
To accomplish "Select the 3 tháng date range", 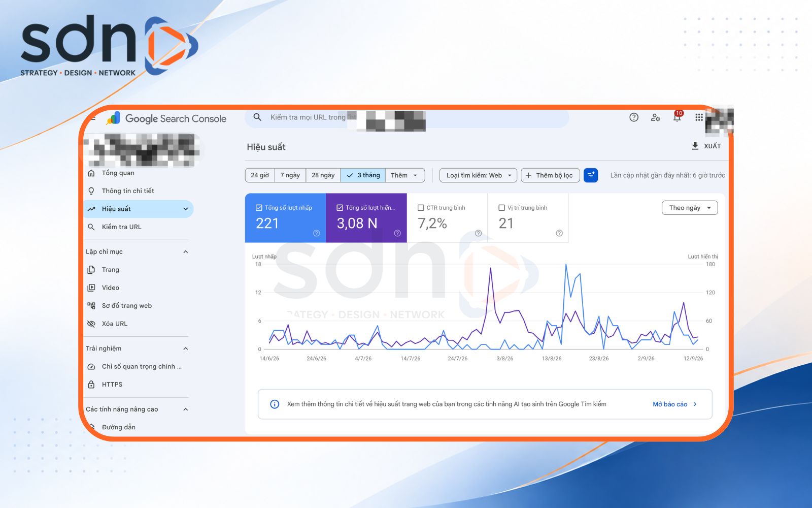I will 363,175.
